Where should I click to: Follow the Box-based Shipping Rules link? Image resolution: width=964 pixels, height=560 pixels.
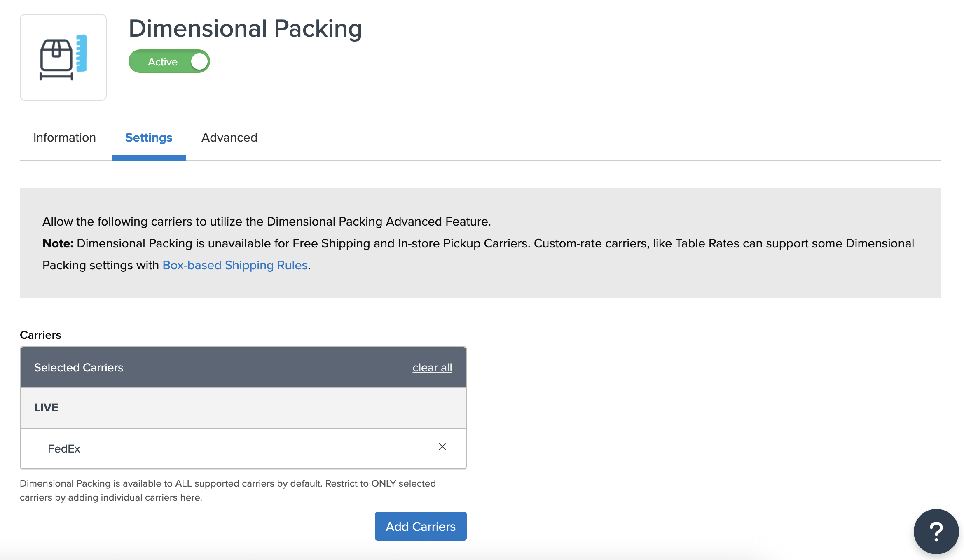point(235,265)
